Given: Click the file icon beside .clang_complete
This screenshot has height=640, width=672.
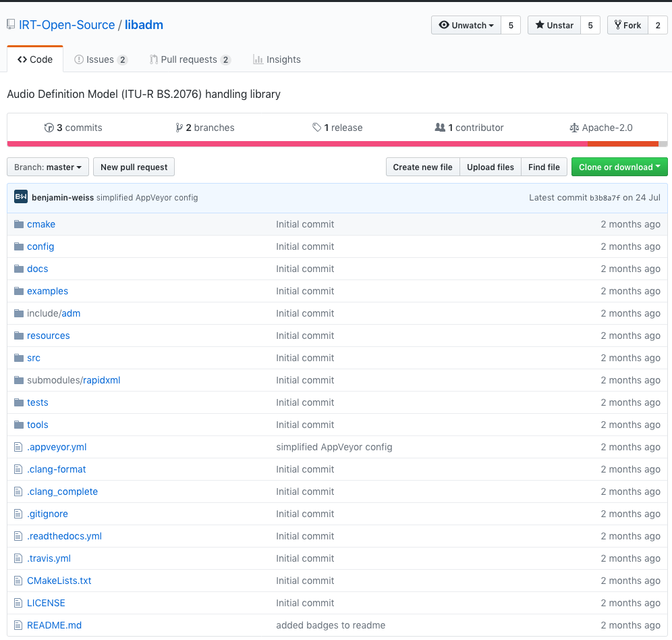Looking at the screenshot, I should (x=18, y=491).
